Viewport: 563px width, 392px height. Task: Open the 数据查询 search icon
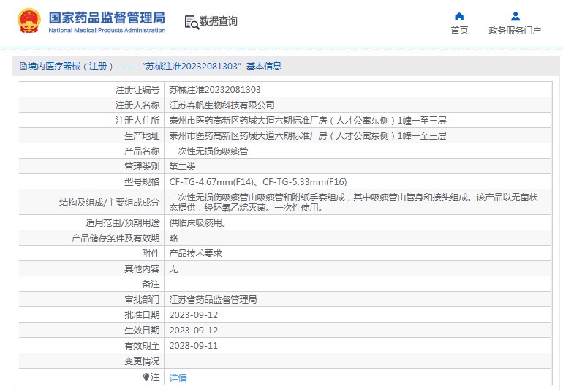192,22
